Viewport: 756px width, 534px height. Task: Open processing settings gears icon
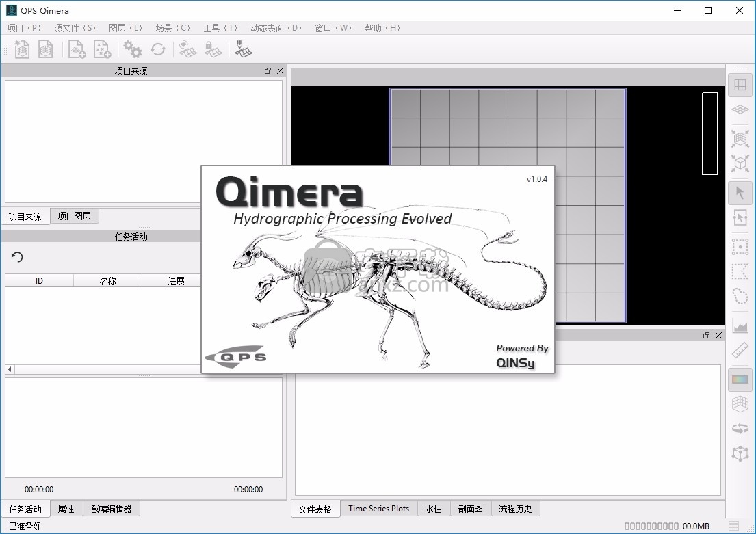(132, 49)
